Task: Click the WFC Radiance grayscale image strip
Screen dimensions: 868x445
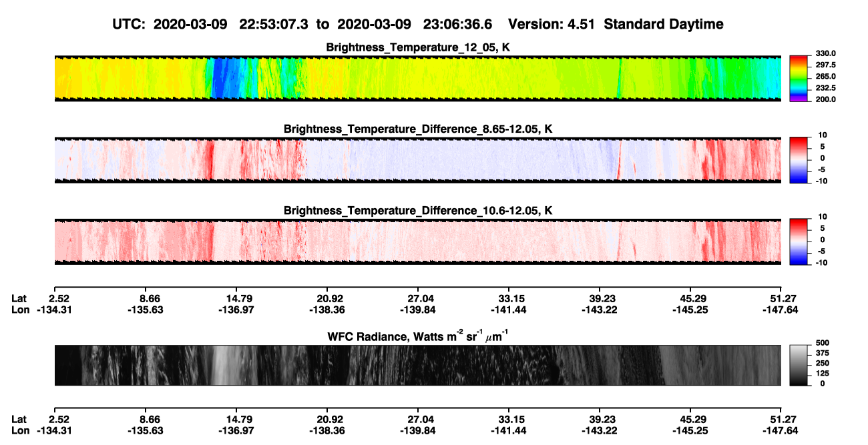Action: coord(418,365)
